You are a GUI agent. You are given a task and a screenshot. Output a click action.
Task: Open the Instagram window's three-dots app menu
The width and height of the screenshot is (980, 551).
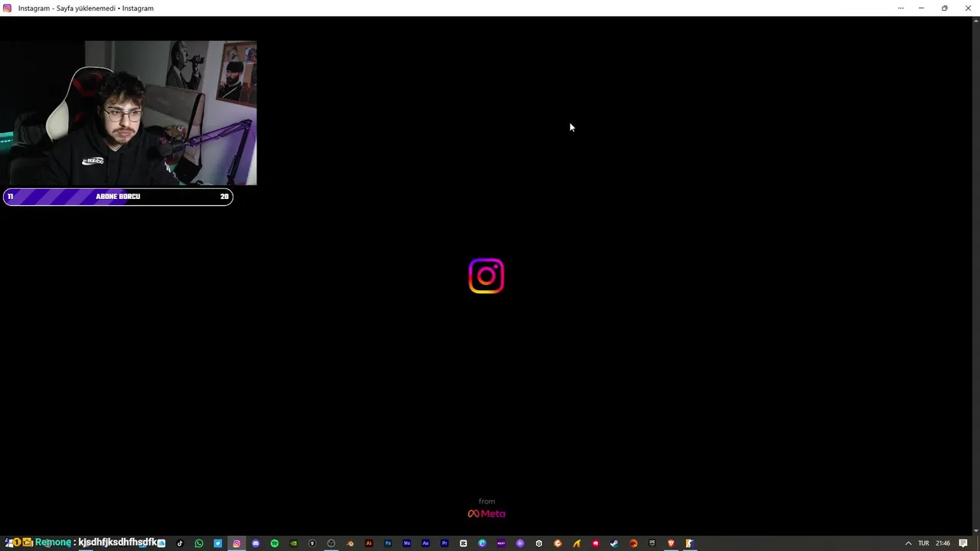click(900, 8)
